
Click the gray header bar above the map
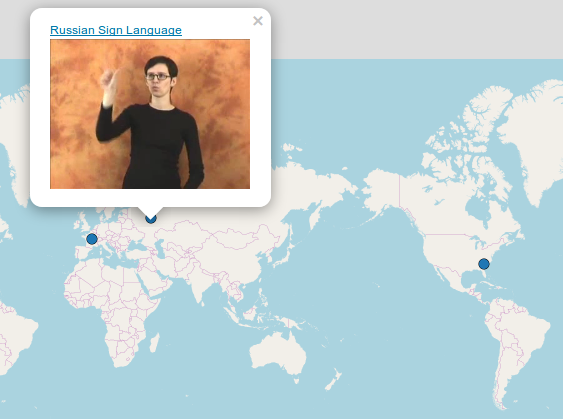[x=417, y=29]
